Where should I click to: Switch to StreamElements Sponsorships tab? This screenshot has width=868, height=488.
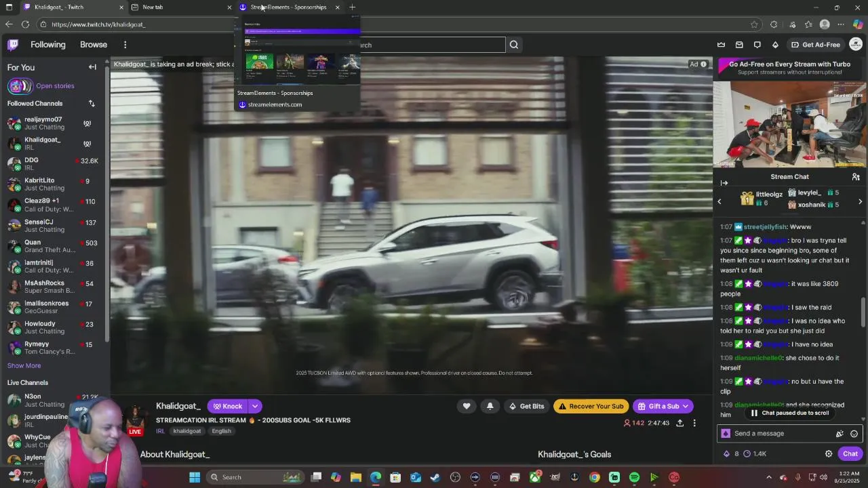288,7
